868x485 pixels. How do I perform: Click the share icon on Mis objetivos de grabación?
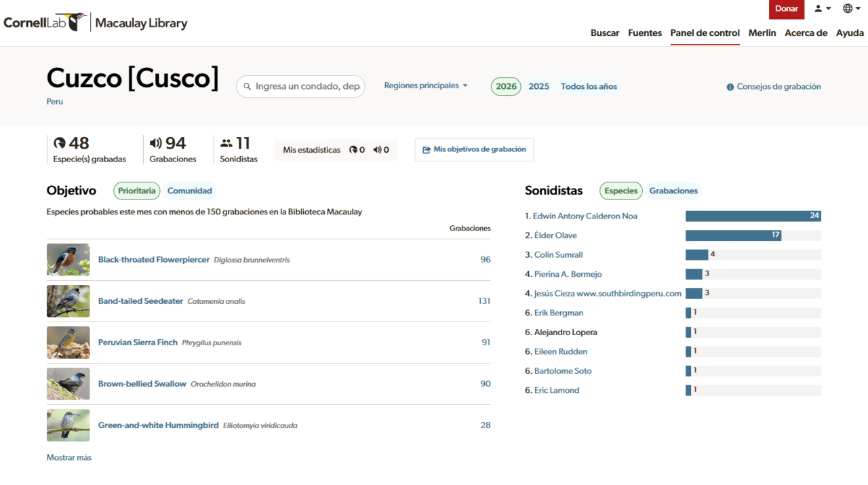pos(427,150)
